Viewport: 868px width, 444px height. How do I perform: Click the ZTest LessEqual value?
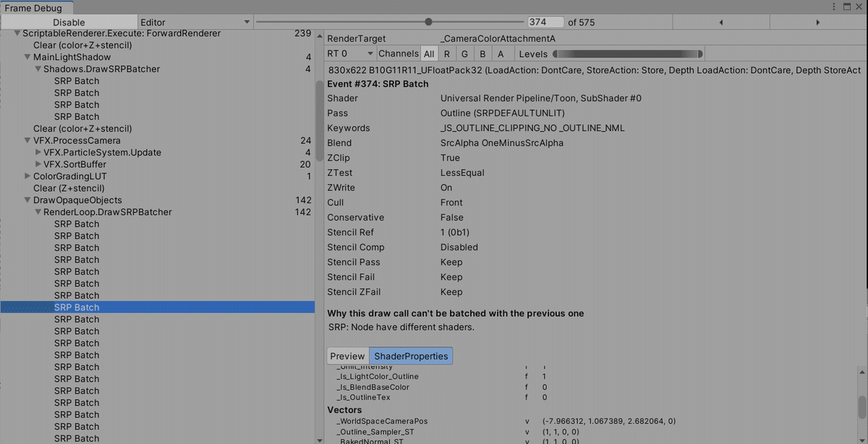pos(462,173)
